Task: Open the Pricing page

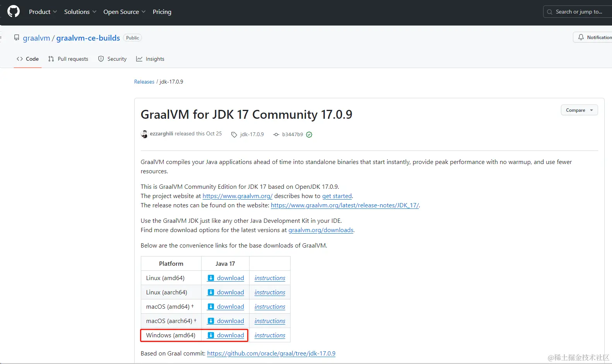Action: (x=162, y=12)
